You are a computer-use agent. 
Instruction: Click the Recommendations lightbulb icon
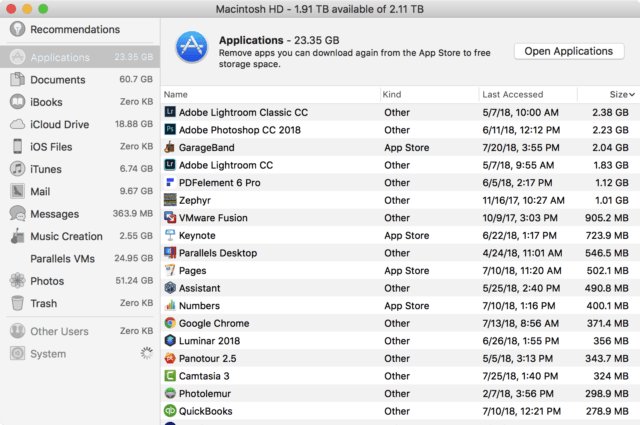click(17, 29)
